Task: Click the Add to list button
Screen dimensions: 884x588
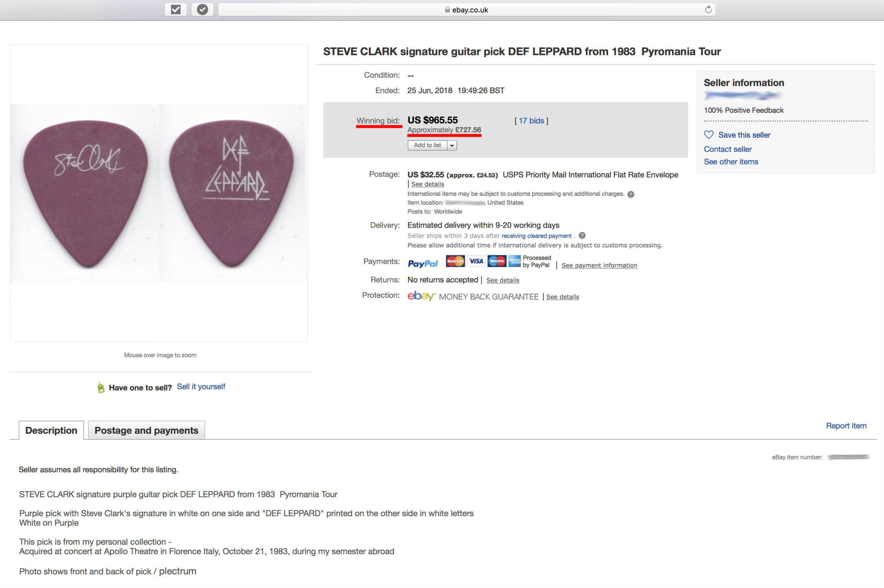Action: coord(427,146)
